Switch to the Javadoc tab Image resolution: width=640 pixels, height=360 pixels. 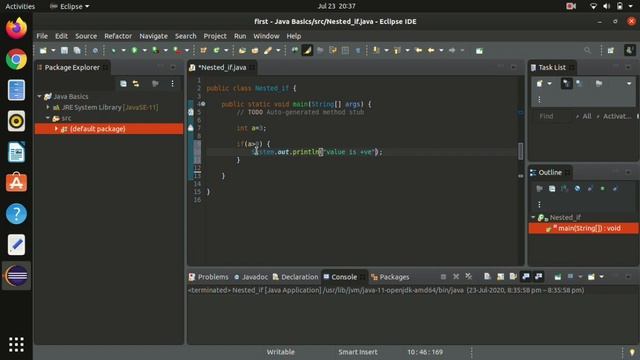coord(251,277)
